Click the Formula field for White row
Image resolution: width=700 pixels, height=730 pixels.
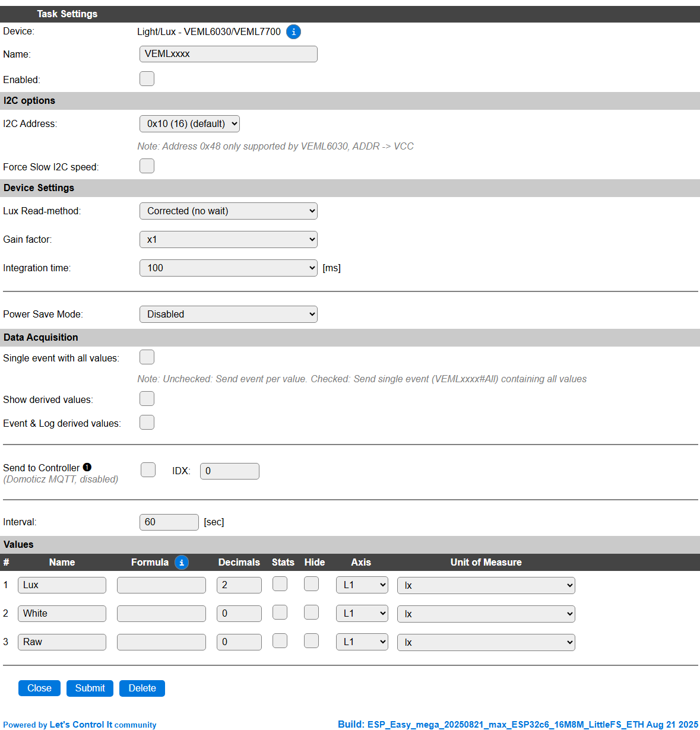(161, 614)
